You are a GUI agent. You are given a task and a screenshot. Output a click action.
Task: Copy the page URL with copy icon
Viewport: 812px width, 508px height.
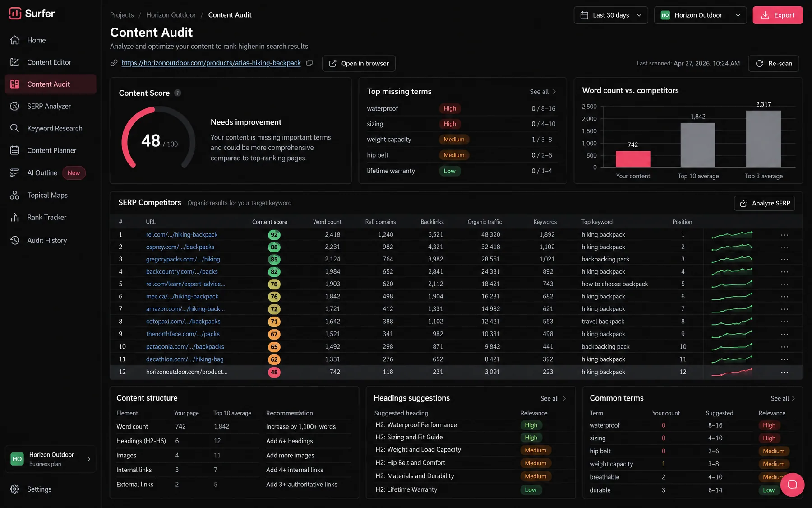309,63
